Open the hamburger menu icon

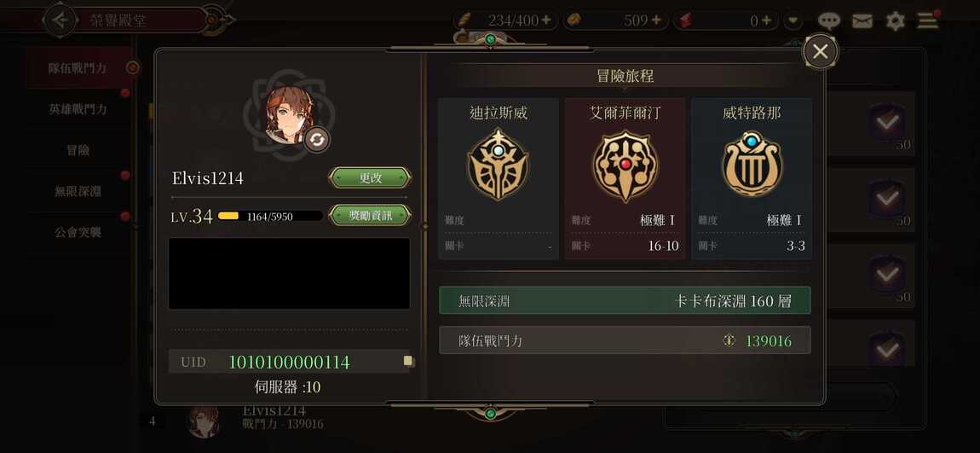pyautogui.click(x=928, y=21)
